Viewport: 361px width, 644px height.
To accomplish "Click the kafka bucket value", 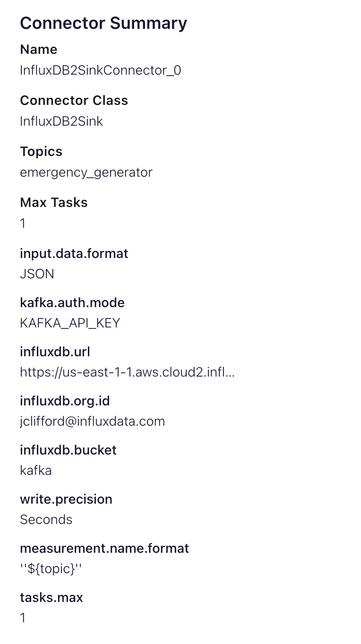I will coord(36,471).
